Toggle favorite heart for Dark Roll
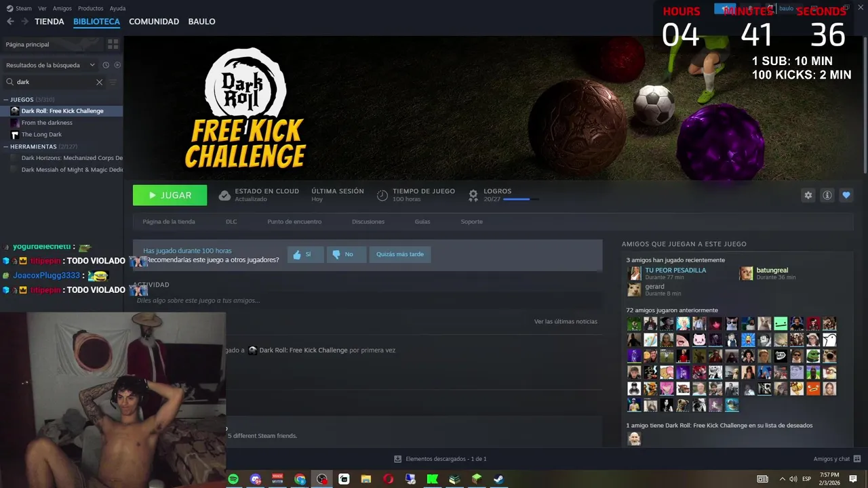Image resolution: width=868 pixels, height=488 pixels. pyautogui.click(x=846, y=195)
